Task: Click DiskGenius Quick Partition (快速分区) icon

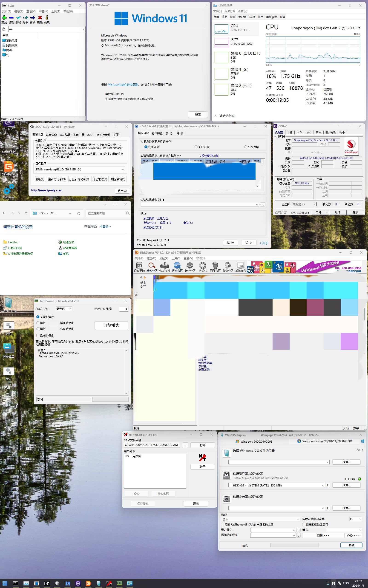Action: tap(177, 265)
